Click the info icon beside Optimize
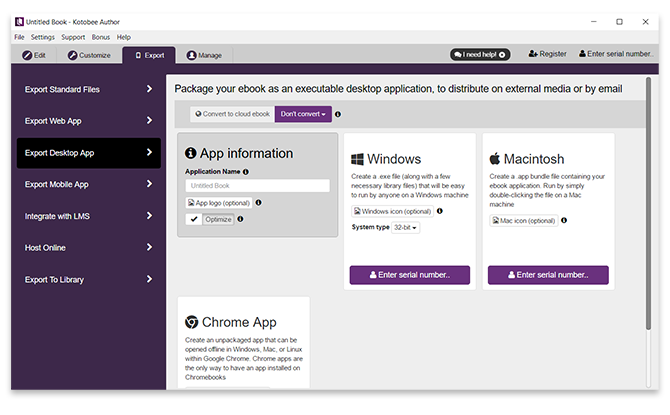This screenshot has width=670, height=415. point(245,219)
